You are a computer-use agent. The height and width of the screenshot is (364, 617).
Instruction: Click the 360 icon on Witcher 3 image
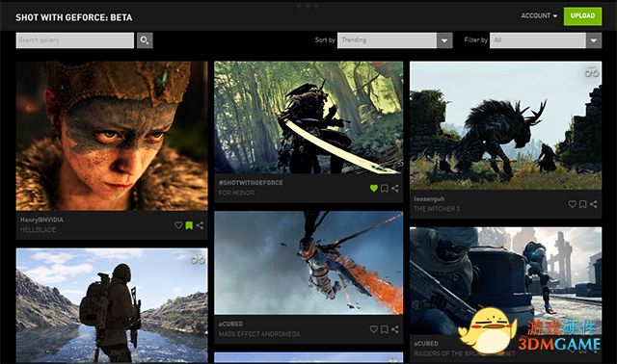(x=591, y=73)
